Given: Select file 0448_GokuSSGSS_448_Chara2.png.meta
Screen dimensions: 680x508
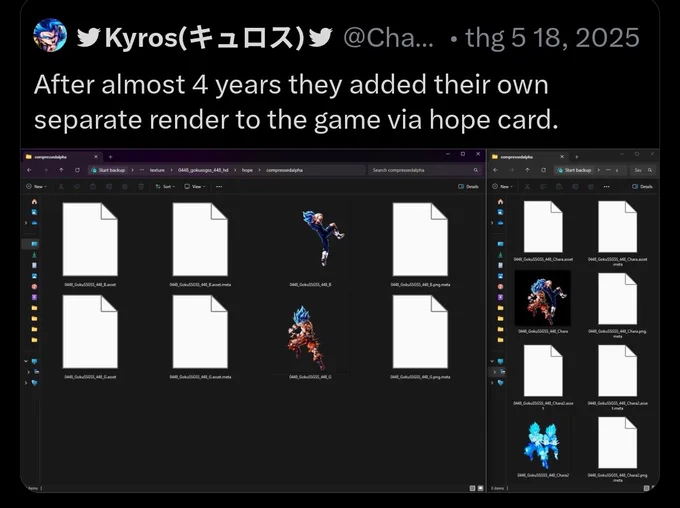Looking at the screenshot, I should pyautogui.click(x=618, y=449).
